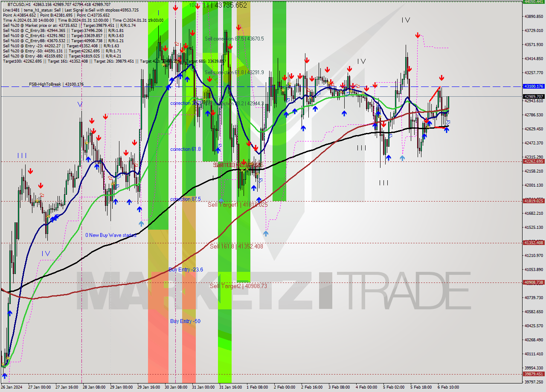Viewport: 546px width, 392px height.
Task: Click the current price tag 42989.707
Action: (x=534, y=96)
